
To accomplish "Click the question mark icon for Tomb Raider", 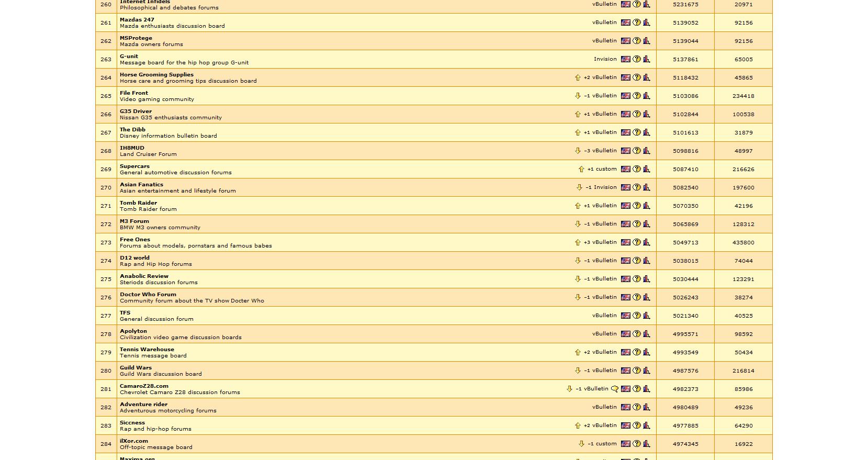I will (x=636, y=206).
